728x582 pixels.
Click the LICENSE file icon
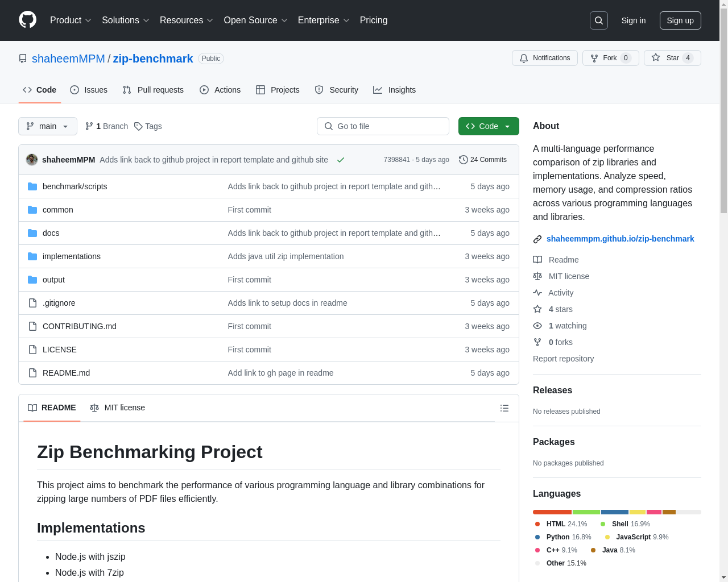coord(32,350)
